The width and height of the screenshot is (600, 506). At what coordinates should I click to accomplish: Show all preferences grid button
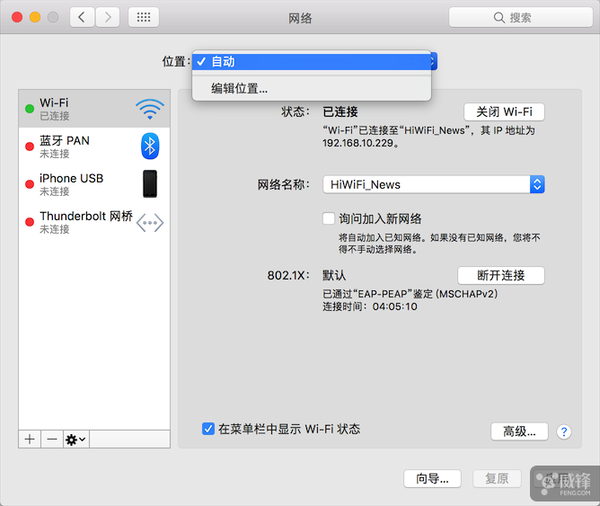point(143,17)
